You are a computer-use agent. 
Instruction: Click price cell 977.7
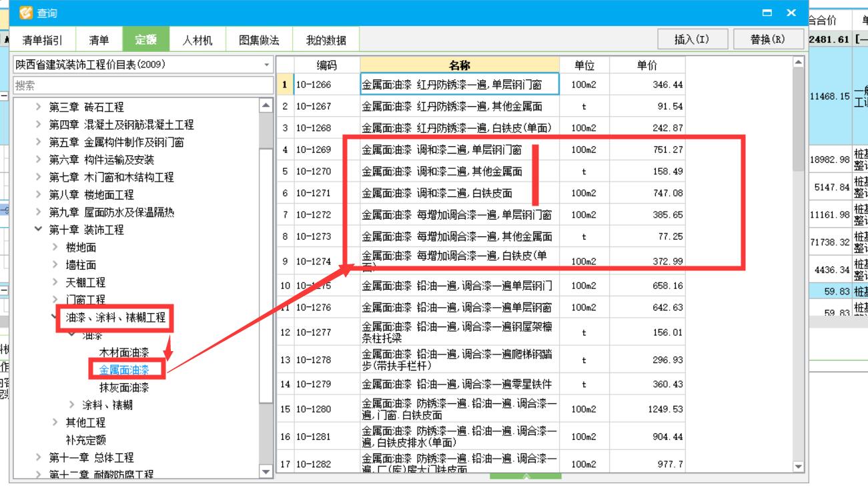point(647,464)
